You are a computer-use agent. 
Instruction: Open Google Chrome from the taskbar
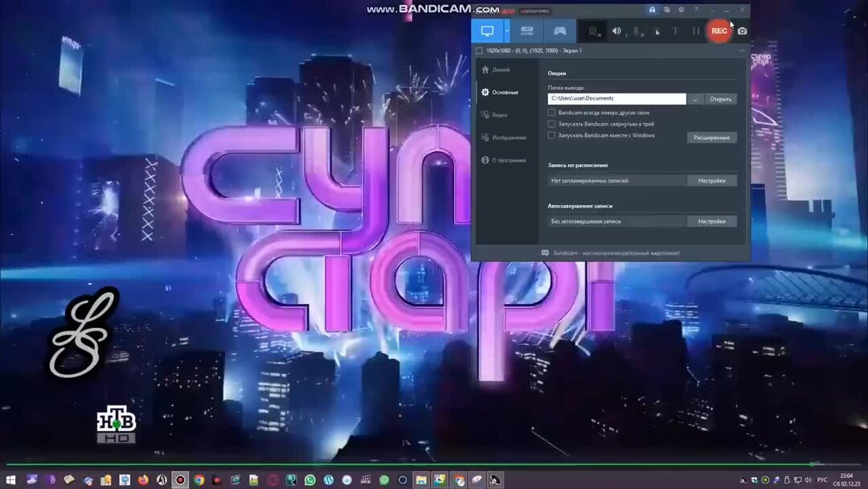coord(199,479)
